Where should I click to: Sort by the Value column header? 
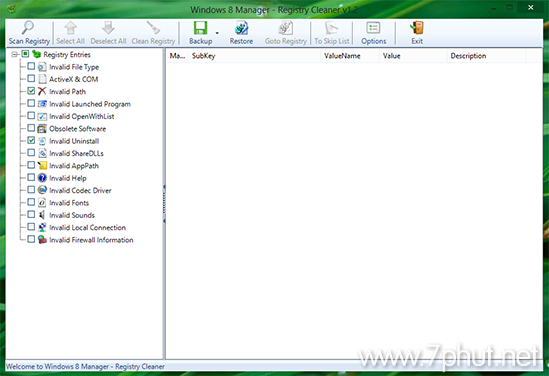[413, 56]
